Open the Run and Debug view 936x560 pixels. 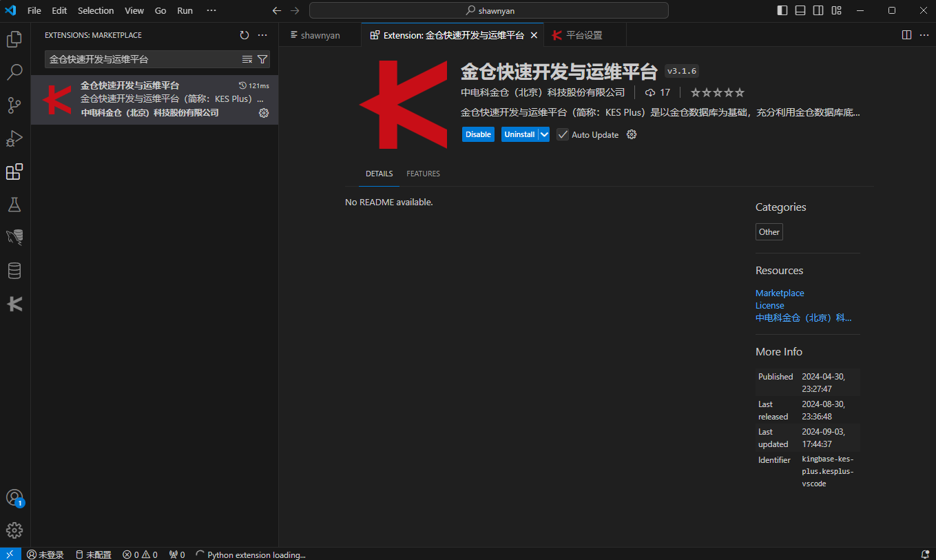coord(14,138)
